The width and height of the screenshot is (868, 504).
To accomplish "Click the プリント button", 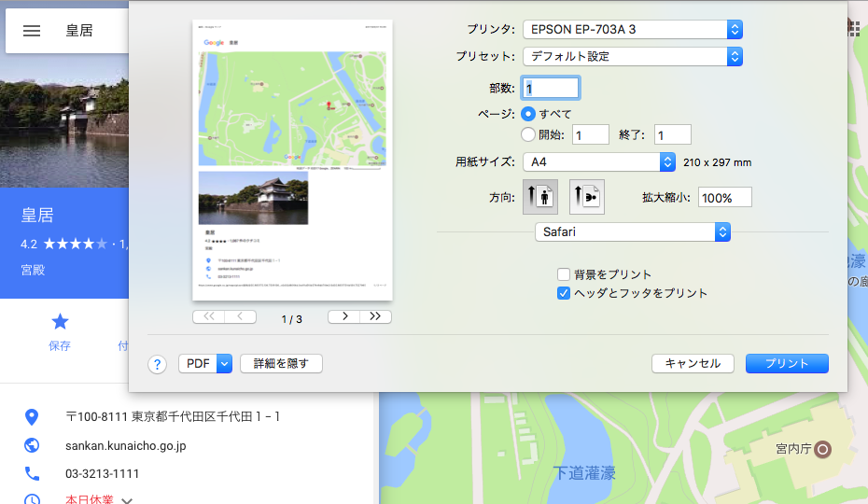I will pyautogui.click(x=787, y=364).
